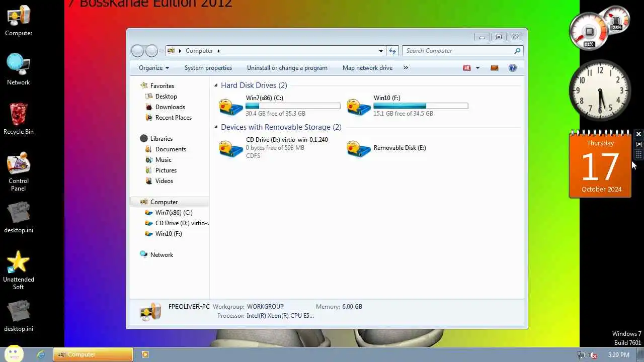This screenshot has width=644, height=362.
Task: Select Libraries in navigation pane
Action: (161, 139)
